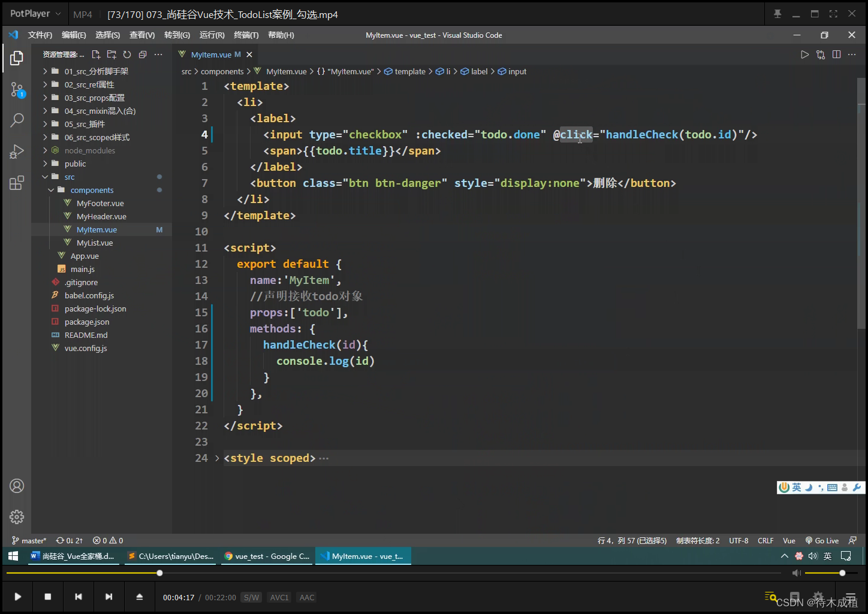The height and width of the screenshot is (614, 868).
Task: Stop playback in PotPlayer
Action: [x=48, y=597]
